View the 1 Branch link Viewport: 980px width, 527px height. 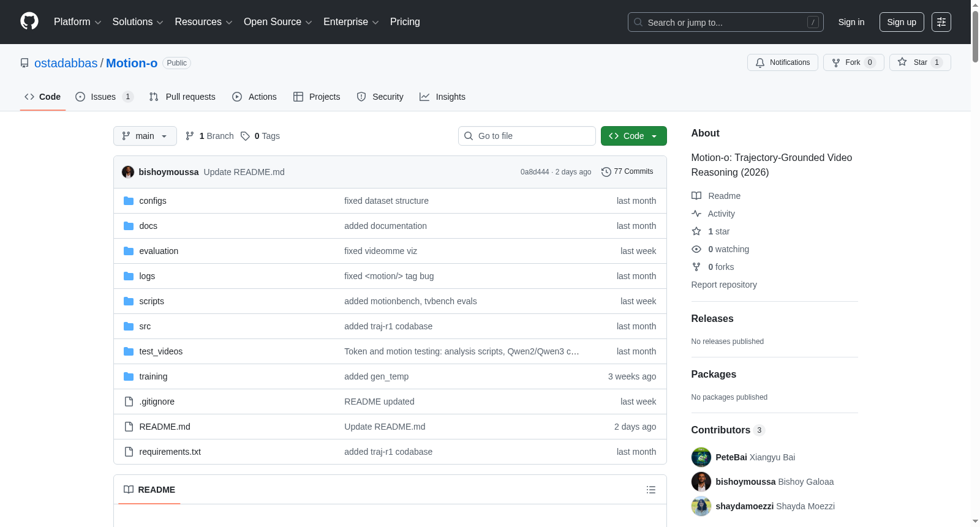(x=209, y=136)
